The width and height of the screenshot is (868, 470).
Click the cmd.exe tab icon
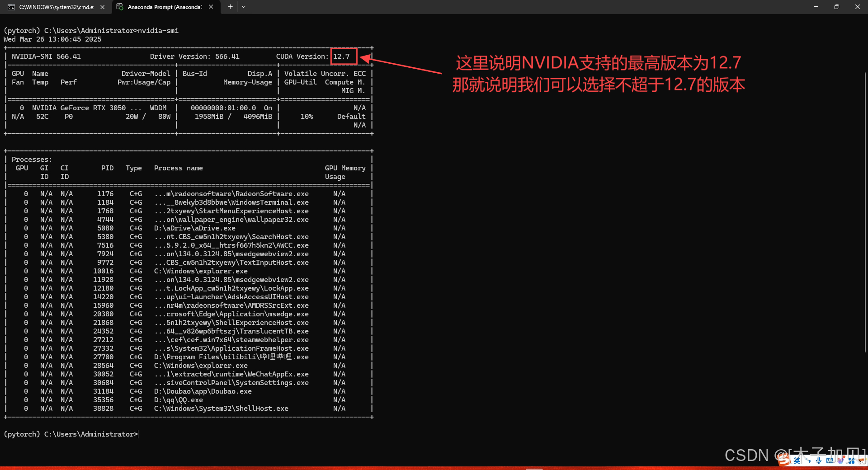[x=11, y=7]
